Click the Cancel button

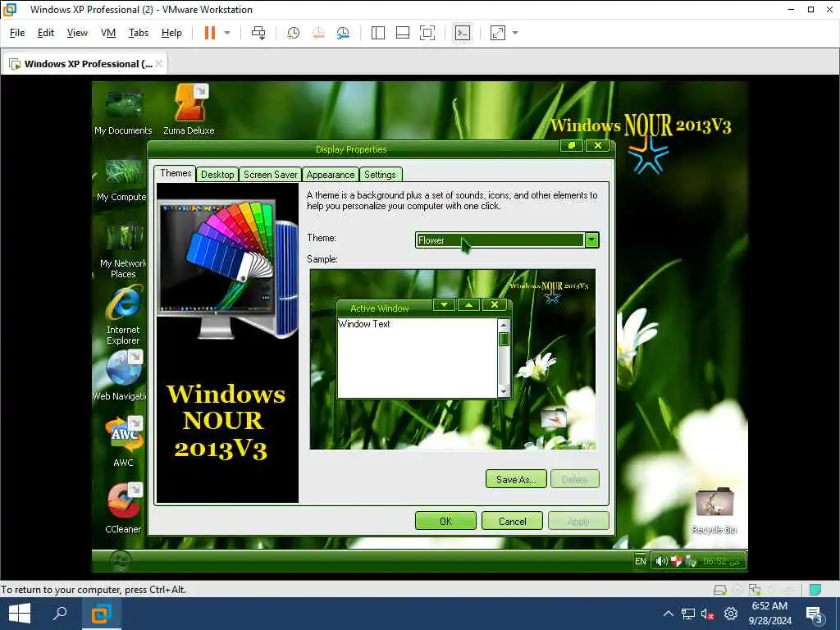click(x=512, y=521)
